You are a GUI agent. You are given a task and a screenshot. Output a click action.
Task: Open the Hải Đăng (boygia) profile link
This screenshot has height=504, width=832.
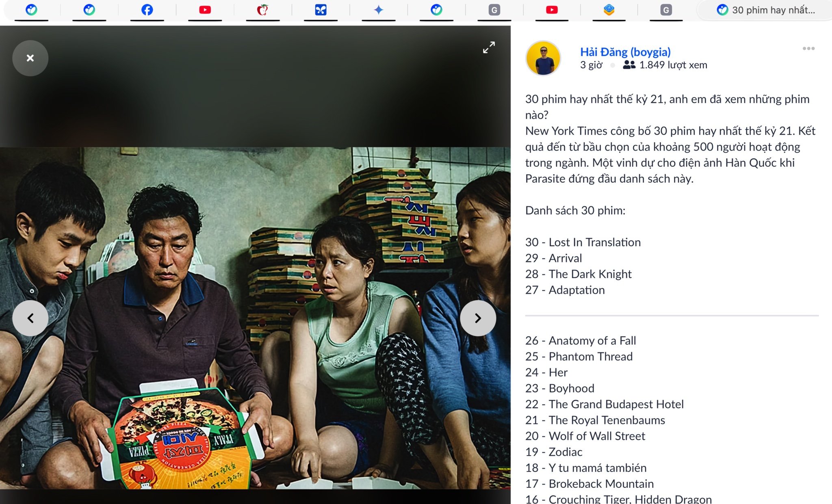pyautogui.click(x=625, y=52)
